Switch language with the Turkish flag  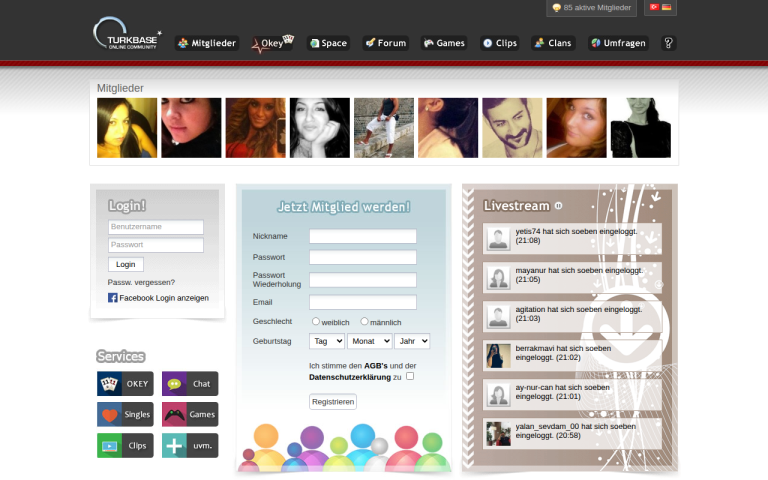point(654,7)
